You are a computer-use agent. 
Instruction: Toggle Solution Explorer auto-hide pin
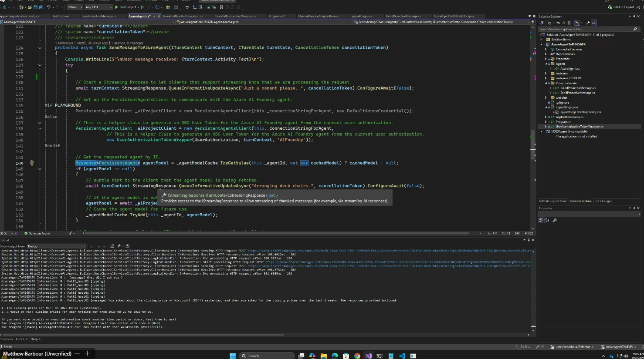point(634,17)
